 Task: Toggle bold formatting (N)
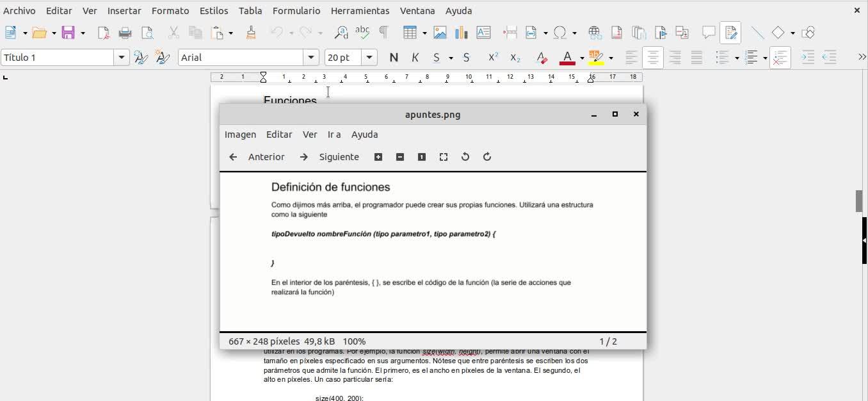[x=394, y=58]
